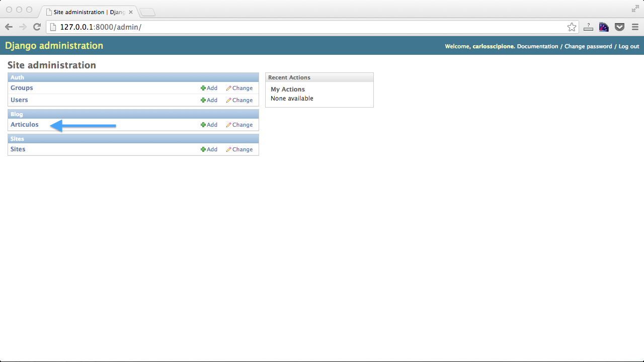
Task: Click the browser Back arrow
Action: (x=9, y=27)
